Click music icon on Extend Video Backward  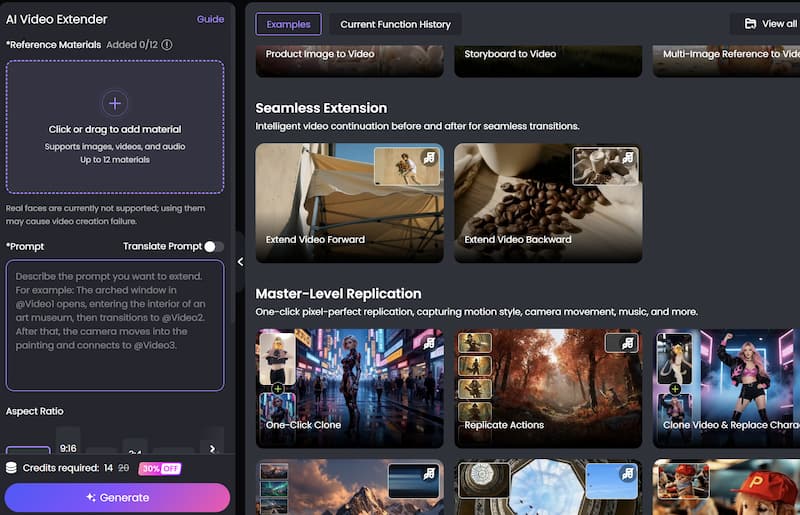pyautogui.click(x=628, y=158)
